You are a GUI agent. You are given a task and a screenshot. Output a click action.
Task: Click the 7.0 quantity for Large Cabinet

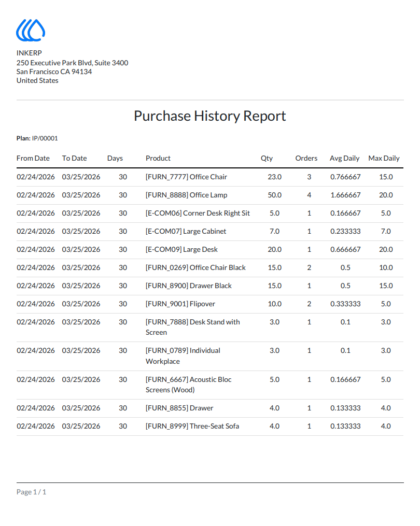tap(275, 231)
